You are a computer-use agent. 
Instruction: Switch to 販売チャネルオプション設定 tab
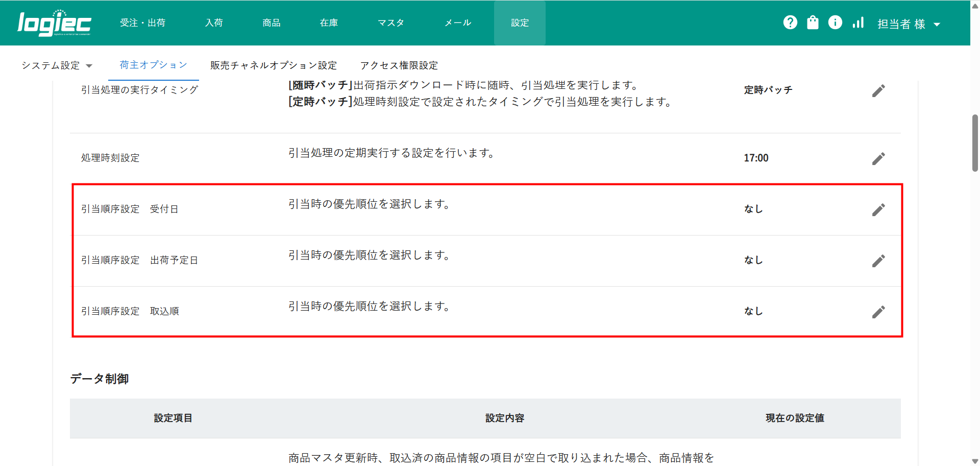tap(274, 65)
